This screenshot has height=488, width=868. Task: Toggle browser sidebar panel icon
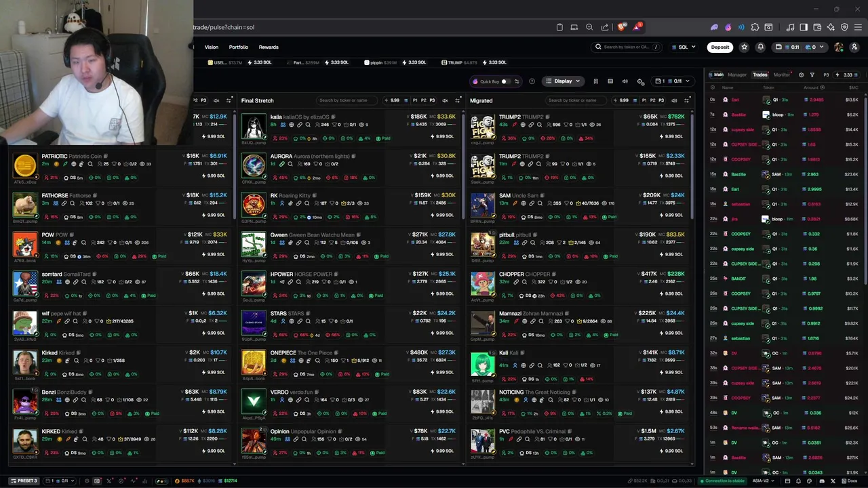click(804, 27)
